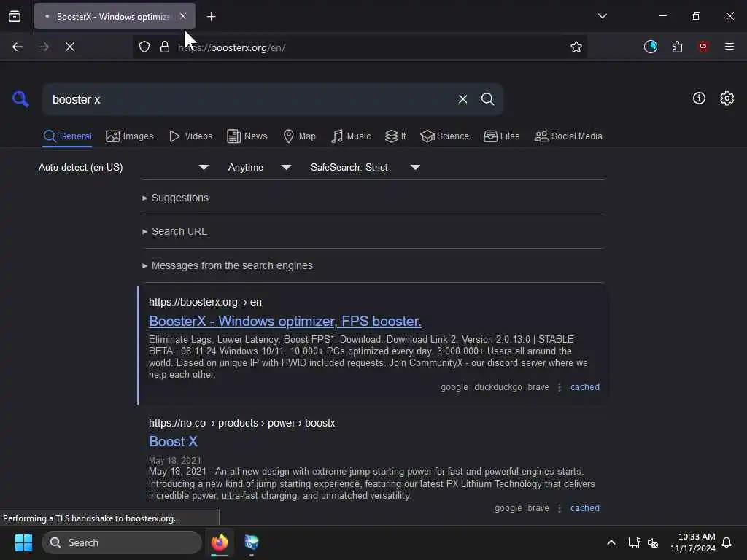
Task: Switch to the Science tab
Action: click(x=444, y=136)
